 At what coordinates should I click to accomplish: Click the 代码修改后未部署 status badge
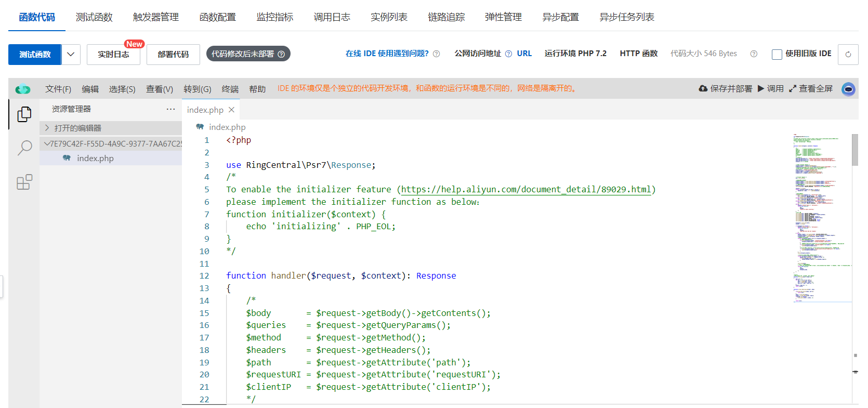(x=248, y=54)
